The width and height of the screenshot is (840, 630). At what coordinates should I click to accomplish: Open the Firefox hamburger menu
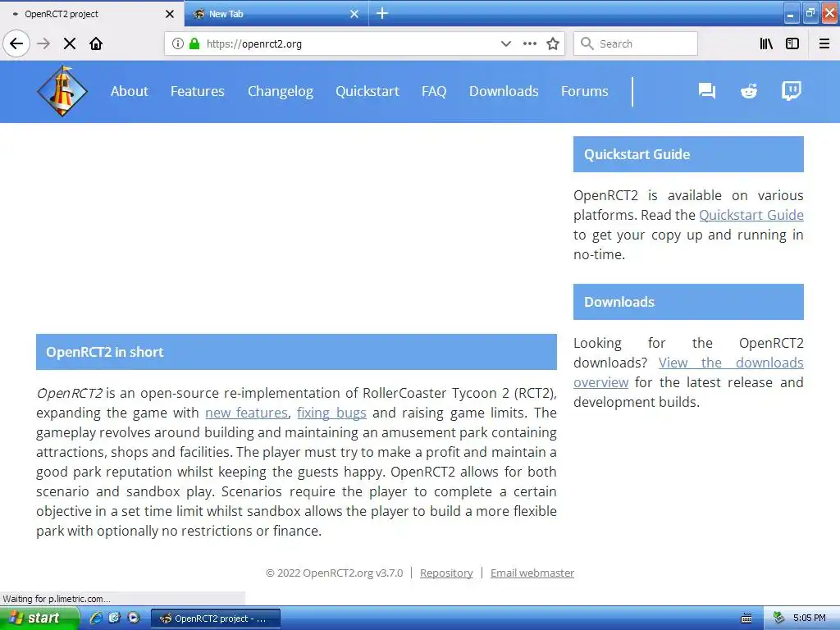tap(824, 43)
